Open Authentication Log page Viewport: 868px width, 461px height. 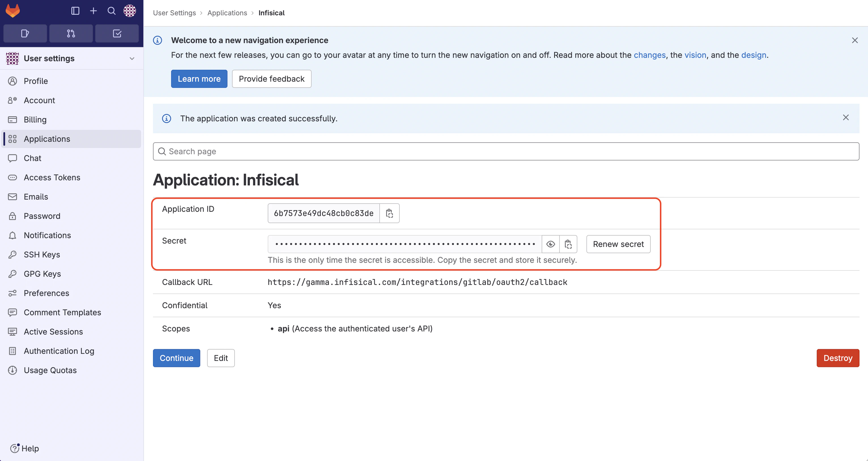click(x=71, y=351)
